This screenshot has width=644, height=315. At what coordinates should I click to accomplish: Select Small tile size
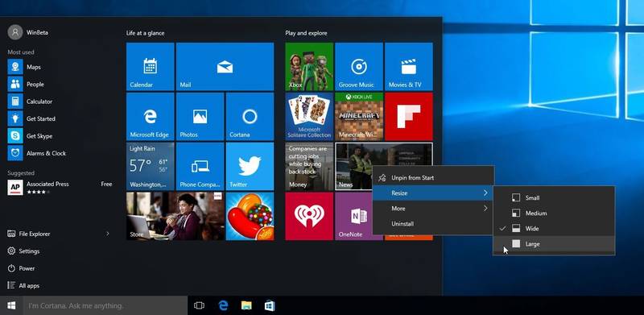coord(554,198)
